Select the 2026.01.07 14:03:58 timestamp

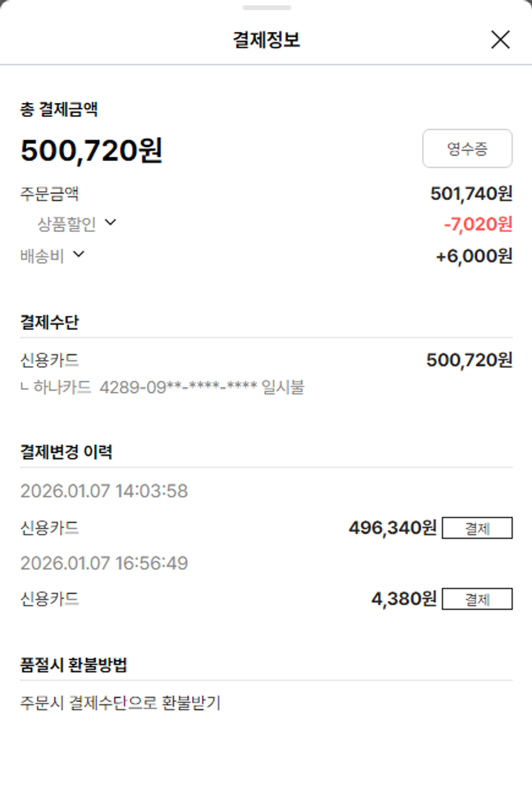104,491
